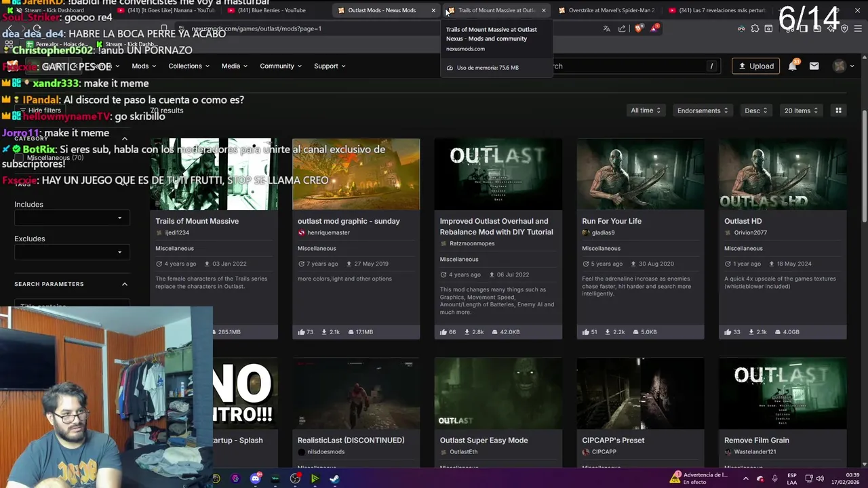Click the share page icon in address bar
Screen dimensions: 868x488
pos(622,28)
